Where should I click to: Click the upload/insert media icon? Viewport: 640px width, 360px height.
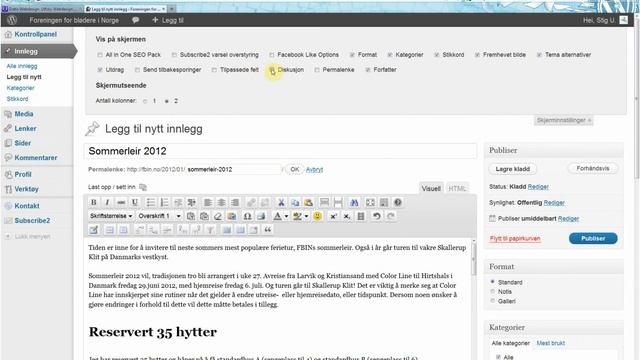[x=142, y=187]
